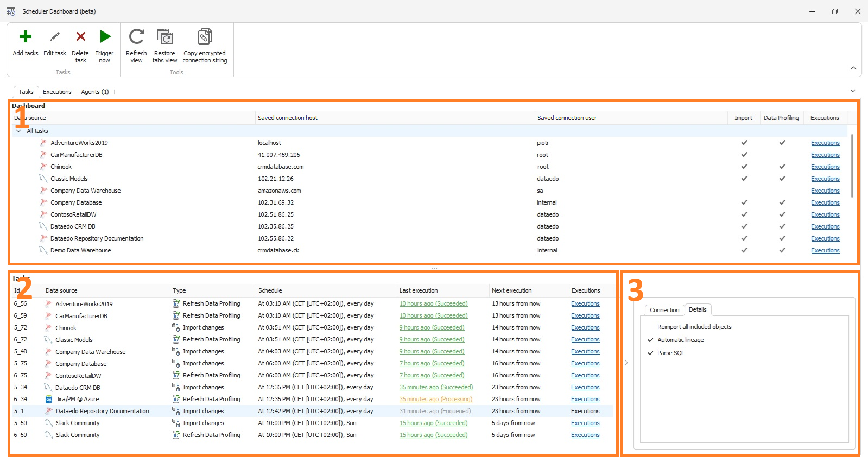Viewport: 868px width, 462px height.
Task: Click Import changes icon for task 5_72
Action: [x=176, y=327]
